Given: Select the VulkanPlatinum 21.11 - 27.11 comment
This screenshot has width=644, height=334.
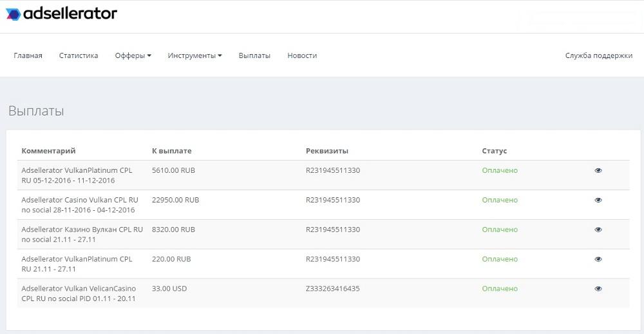Looking at the screenshot, I should (x=77, y=264).
